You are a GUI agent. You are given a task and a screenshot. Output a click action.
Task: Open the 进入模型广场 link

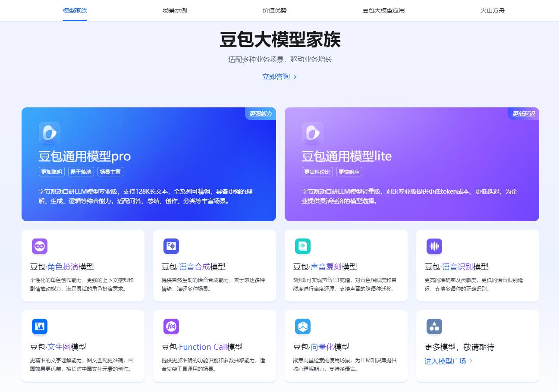click(x=445, y=361)
